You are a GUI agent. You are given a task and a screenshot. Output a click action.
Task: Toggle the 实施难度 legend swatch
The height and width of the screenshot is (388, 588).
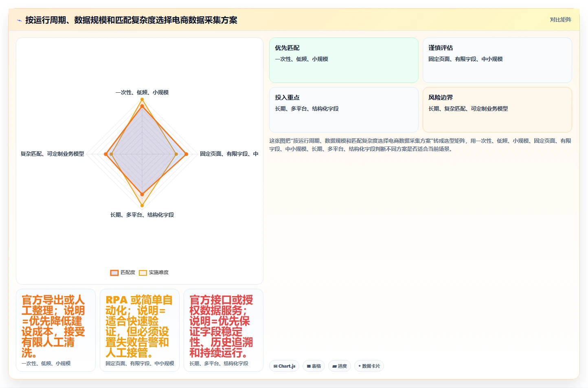coord(143,272)
